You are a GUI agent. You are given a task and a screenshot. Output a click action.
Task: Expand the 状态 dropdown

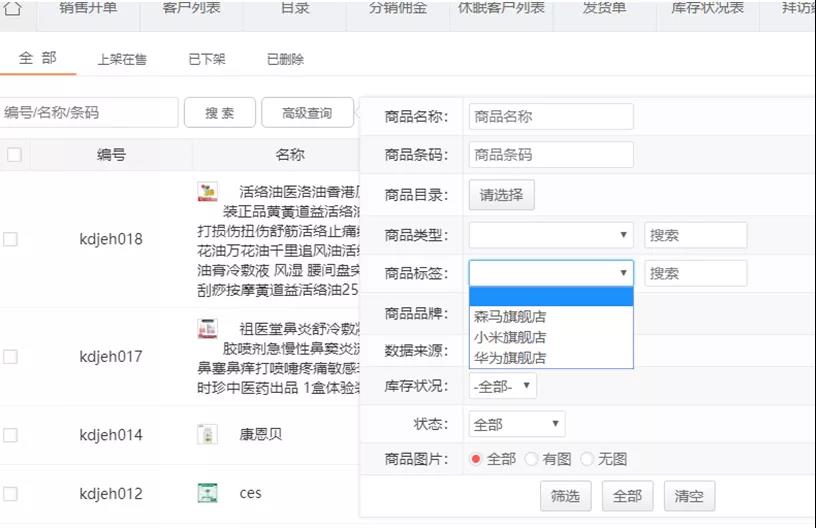tap(517, 424)
